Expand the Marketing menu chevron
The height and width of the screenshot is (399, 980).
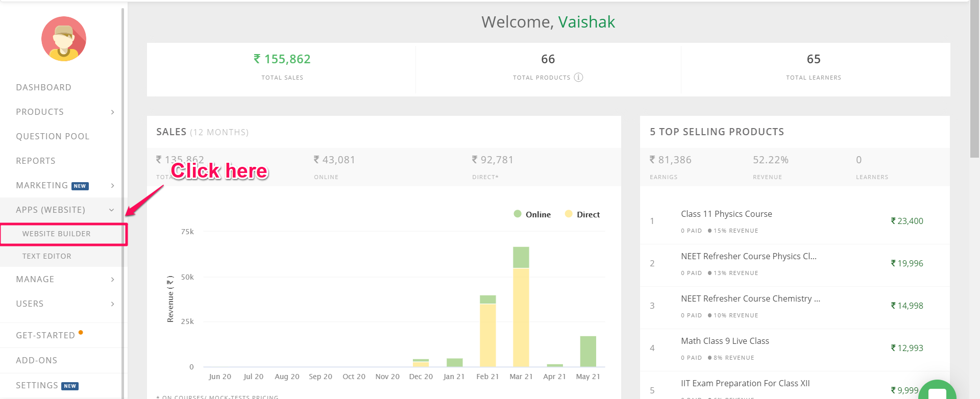pyautogui.click(x=112, y=186)
